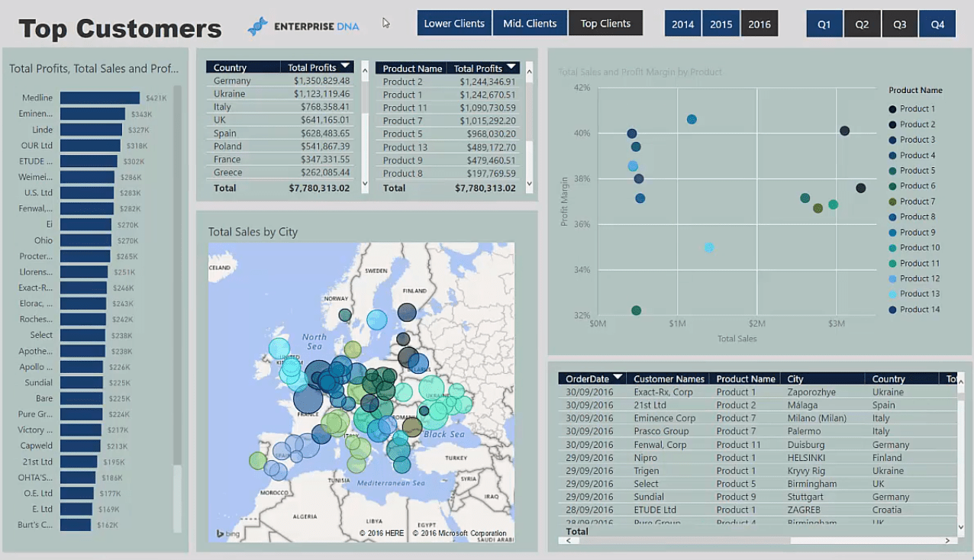Select Product 1 legend color dot
This screenshot has height=560, width=974.
click(x=892, y=109)
